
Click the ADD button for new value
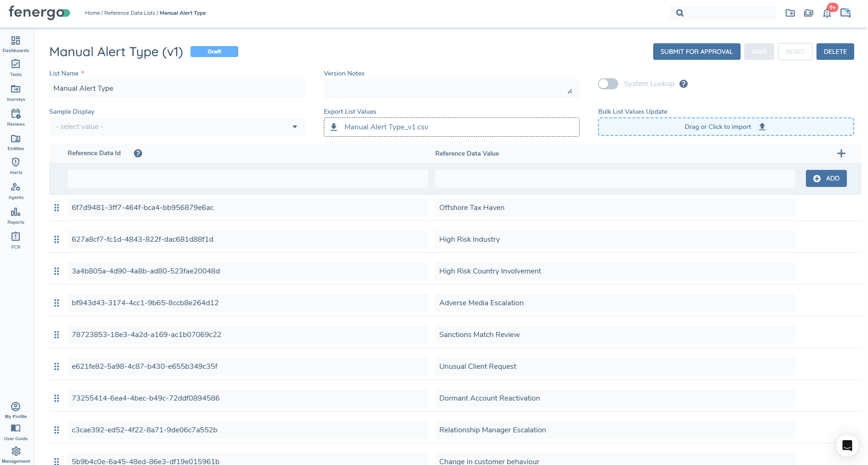click(826, 179)
